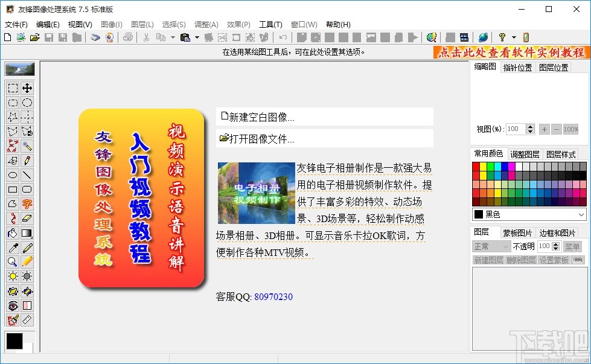Screen dimensions: 591x364
Task: Select the darken (gray sun) tool
Action: tap(27, 276)
